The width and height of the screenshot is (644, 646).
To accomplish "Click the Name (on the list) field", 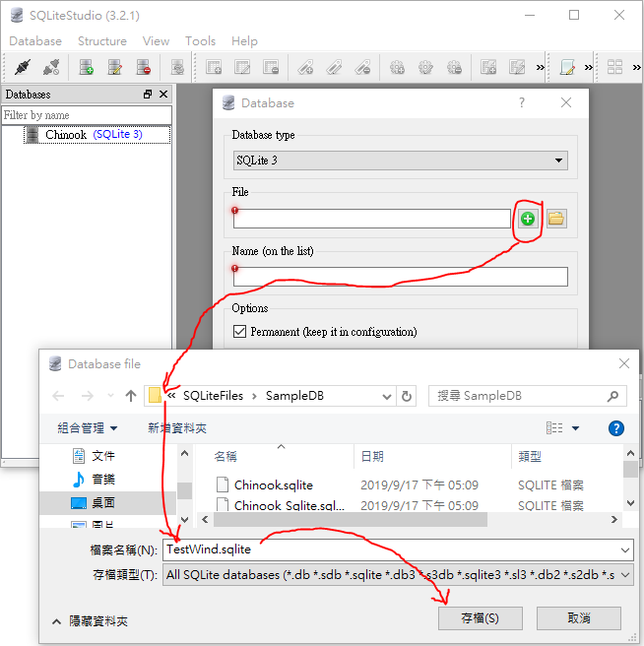I will pyautogui.click(x=400, y=277).
